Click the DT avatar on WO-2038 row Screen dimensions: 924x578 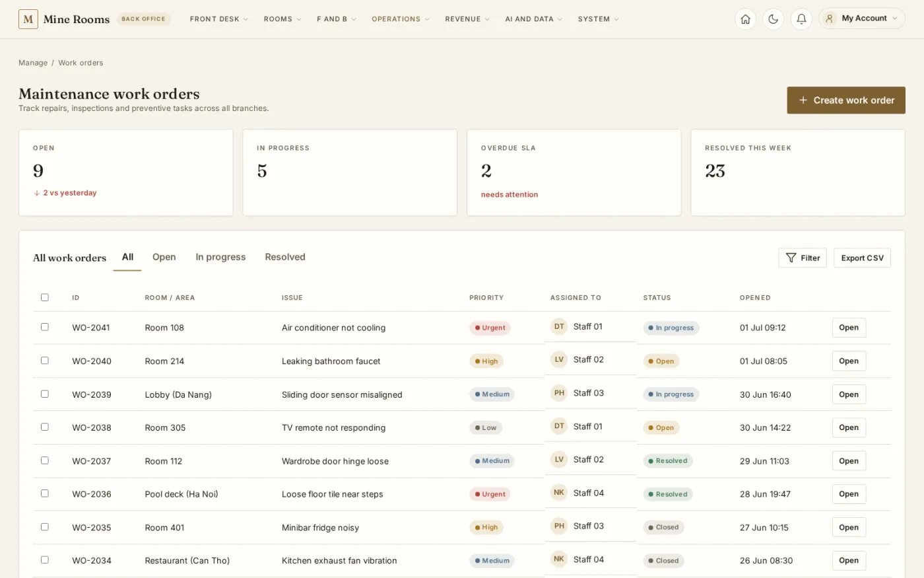pos(559,426)
